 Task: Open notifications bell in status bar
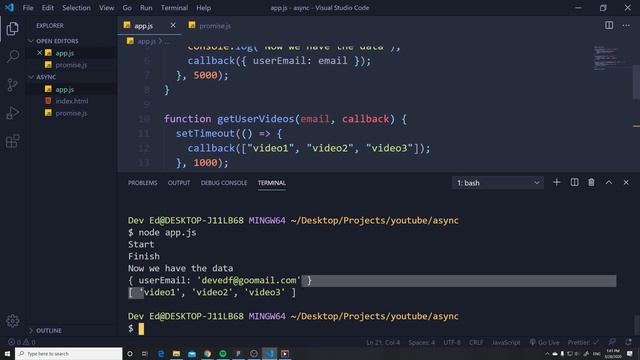pyautogui.click(x=629, y=342)
